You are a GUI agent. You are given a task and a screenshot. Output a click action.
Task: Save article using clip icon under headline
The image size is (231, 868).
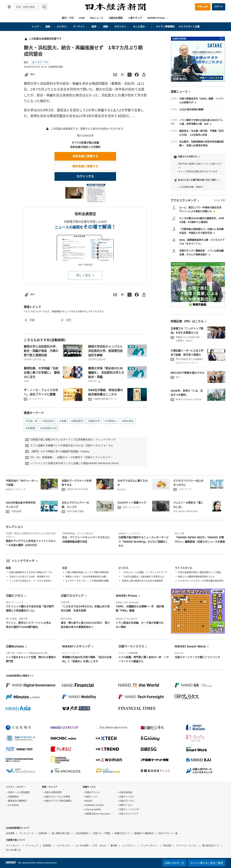click(26, 74)
